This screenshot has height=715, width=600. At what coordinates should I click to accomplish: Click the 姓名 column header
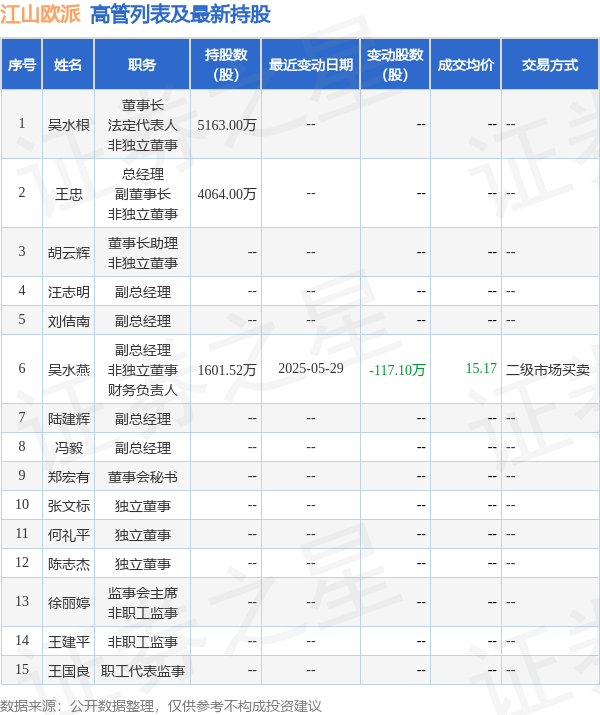pyautogui.click(x=68, y=64)
